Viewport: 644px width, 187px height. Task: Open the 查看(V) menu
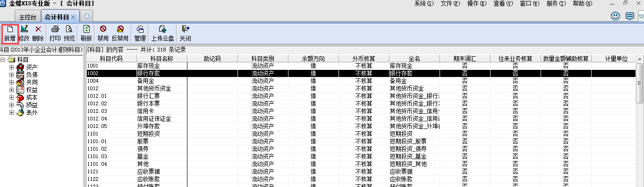tap(503, 4)
